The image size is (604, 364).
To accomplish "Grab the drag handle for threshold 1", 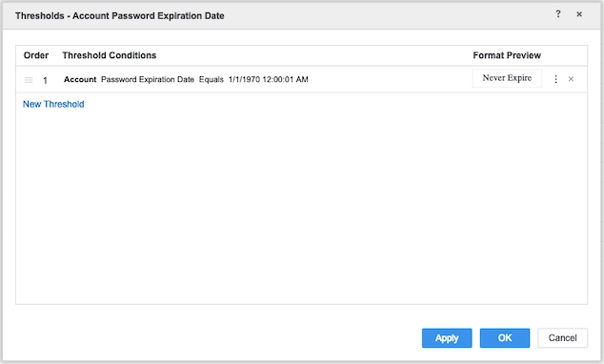I will pos(29,80).
